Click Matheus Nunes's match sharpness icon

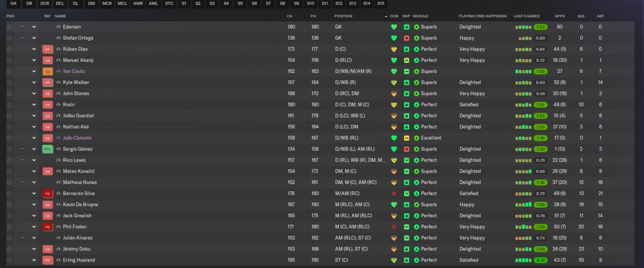pyautogui.click(x=407, y=182)
